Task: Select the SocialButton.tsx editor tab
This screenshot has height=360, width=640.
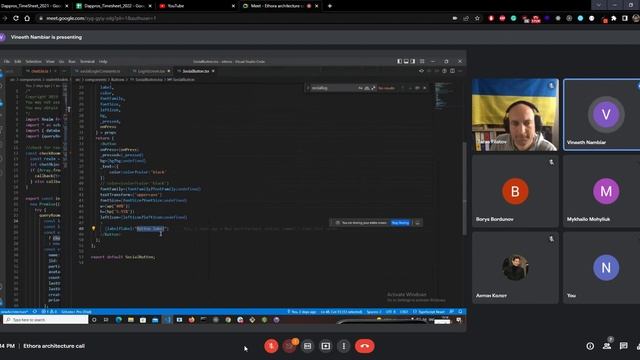Action: point(196,71)
